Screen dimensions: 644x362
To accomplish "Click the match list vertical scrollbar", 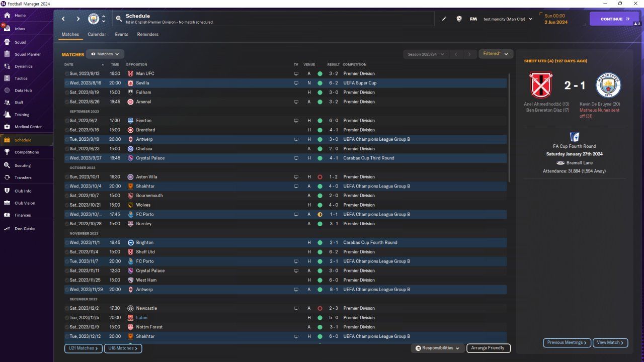I will pos(509,128).
